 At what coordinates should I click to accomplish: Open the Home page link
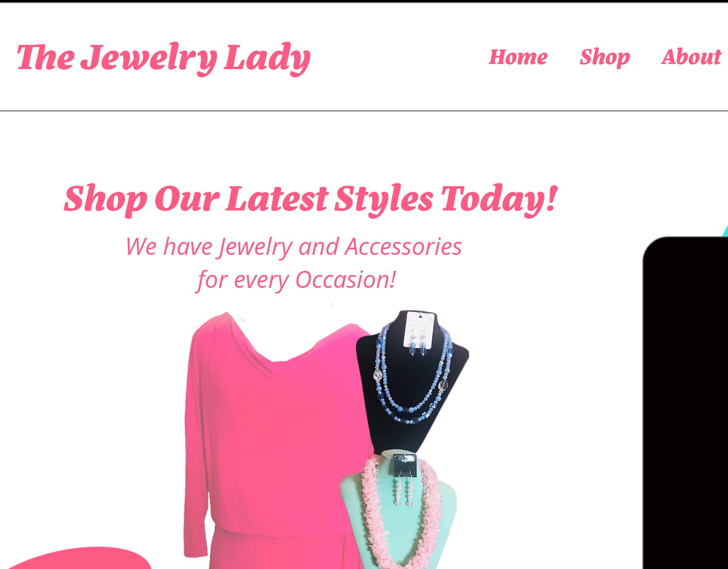coord(518,57)
